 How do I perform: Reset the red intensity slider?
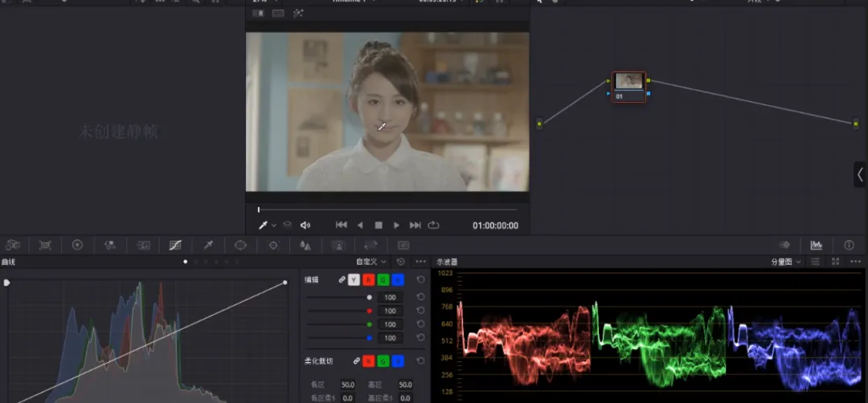pyautogui.click(x=420, y=311)
